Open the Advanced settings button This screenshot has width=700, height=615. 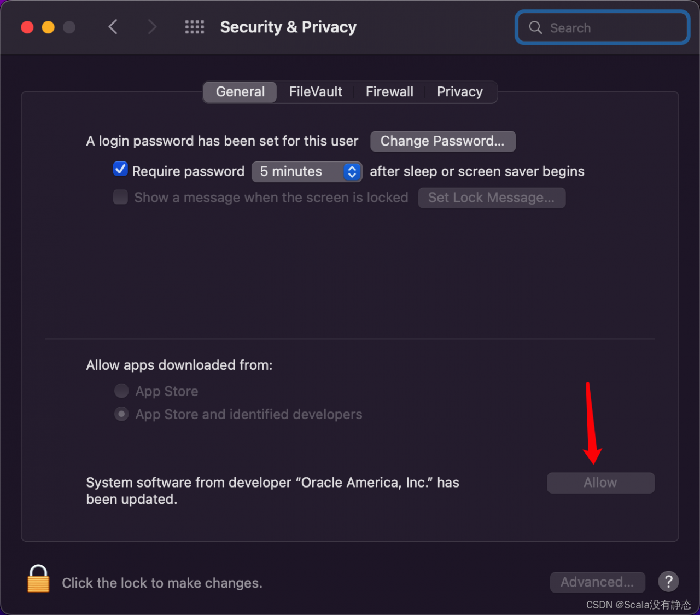pyautogui.click(x=597, y=582)
